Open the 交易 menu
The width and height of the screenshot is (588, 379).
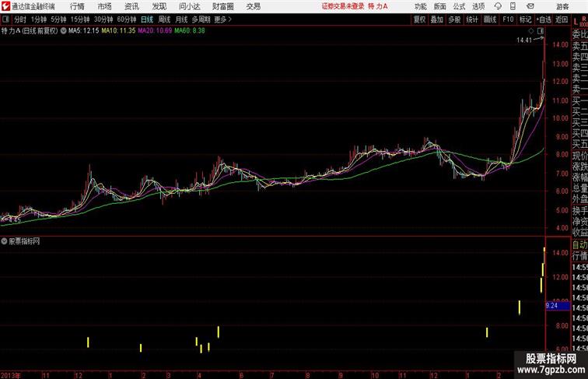pos(253,6)
